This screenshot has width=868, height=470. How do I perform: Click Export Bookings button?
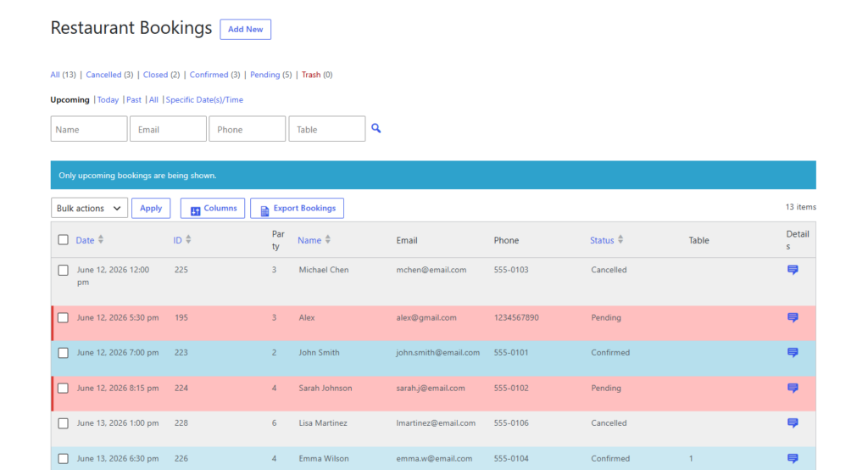tap(297, 208)
